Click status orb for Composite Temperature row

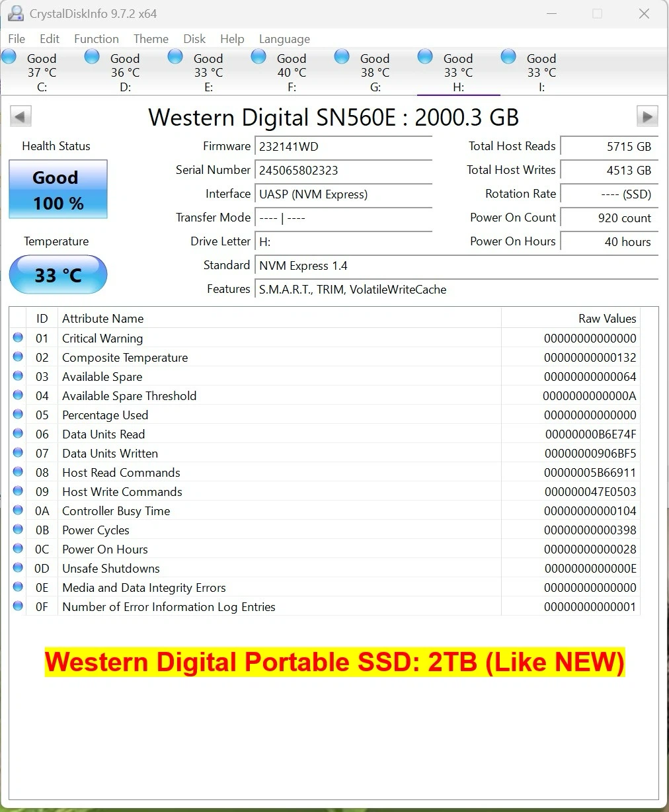click(18, 356)
